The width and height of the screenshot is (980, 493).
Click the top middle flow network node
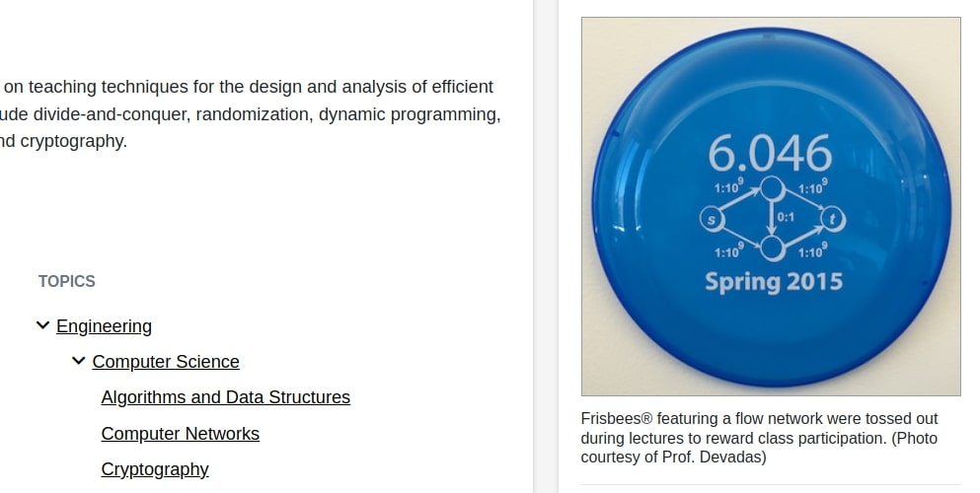click(x=772, y=188)
